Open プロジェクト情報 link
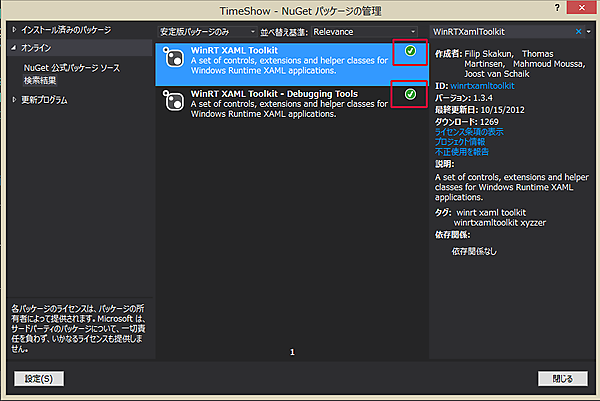The width and height of the screenshot is (600, 401). point(460,142)
